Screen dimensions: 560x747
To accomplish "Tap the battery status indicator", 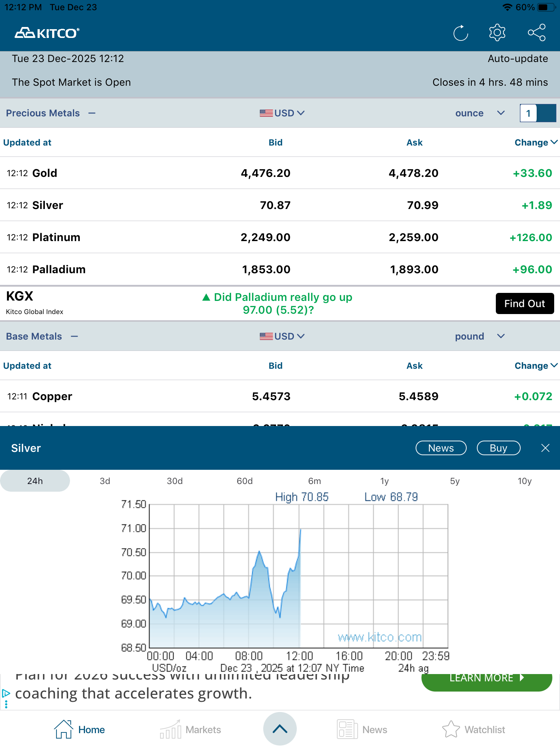I will pos(547,7).
